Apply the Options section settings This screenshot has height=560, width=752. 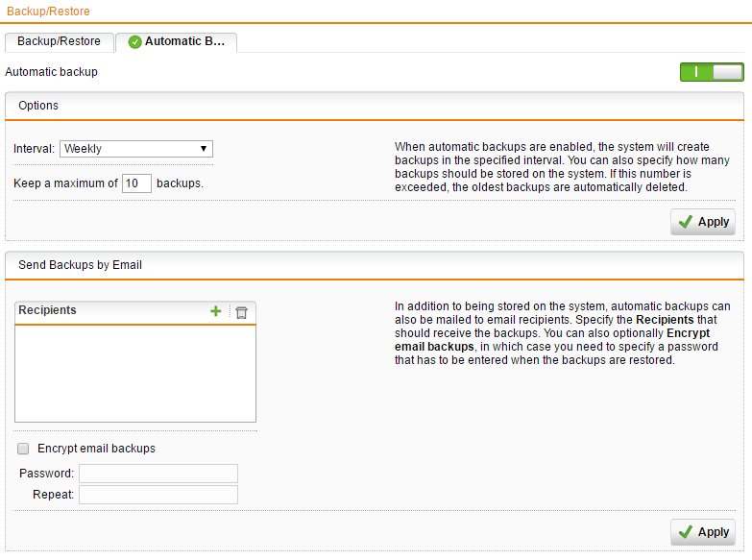click(x=703, y=222)
